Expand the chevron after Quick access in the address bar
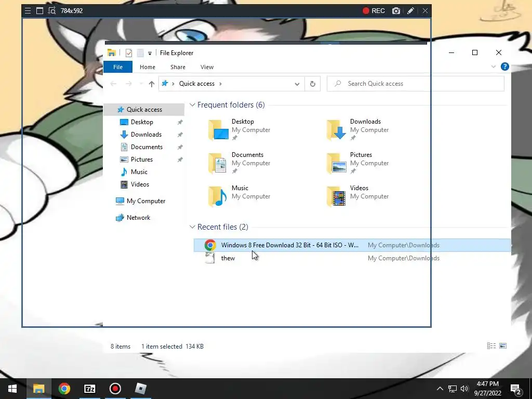532x399 pixels. click(x=220, y=84)
